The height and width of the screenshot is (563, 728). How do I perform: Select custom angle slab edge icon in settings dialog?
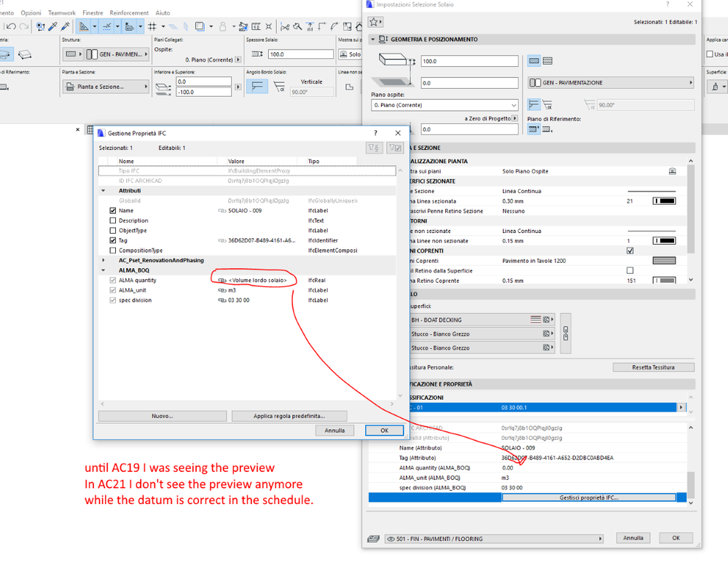click(x=547, y=105)
